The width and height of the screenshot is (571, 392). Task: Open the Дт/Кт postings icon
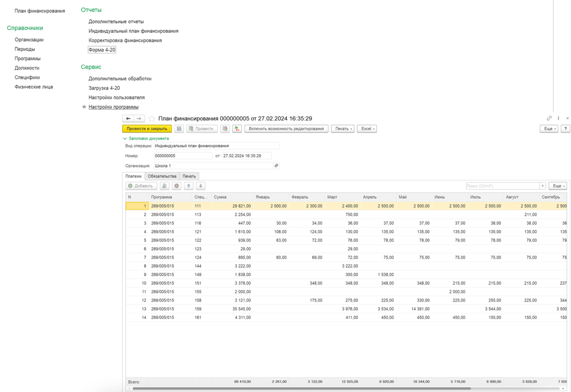[237, 129]
